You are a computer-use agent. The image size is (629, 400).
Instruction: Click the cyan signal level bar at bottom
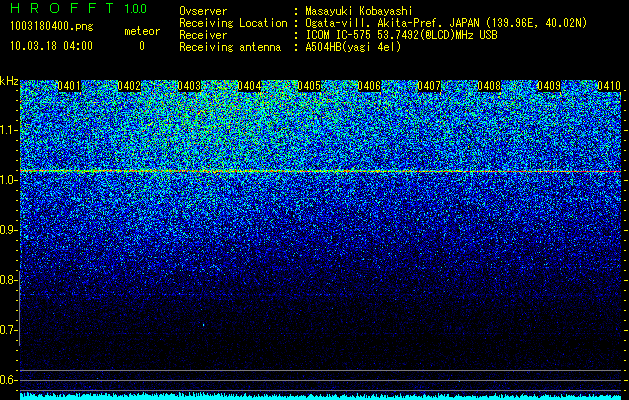click(320, 396)
